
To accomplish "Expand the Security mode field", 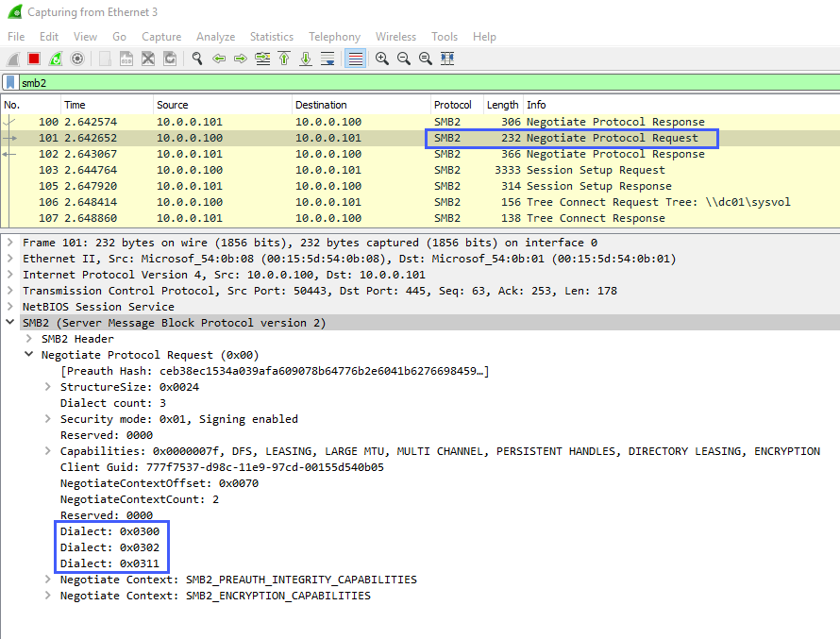I will point(48,419).
